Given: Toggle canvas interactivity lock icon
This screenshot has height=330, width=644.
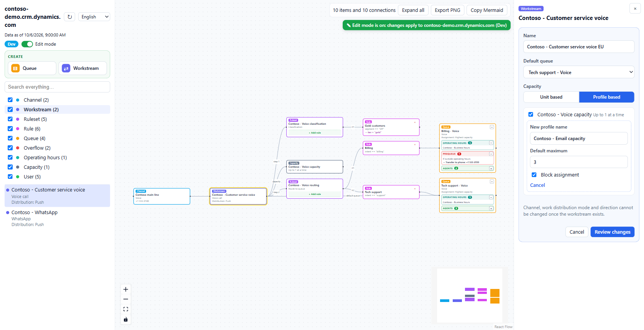Looking at the screenshot, I should tap(126, 319).
